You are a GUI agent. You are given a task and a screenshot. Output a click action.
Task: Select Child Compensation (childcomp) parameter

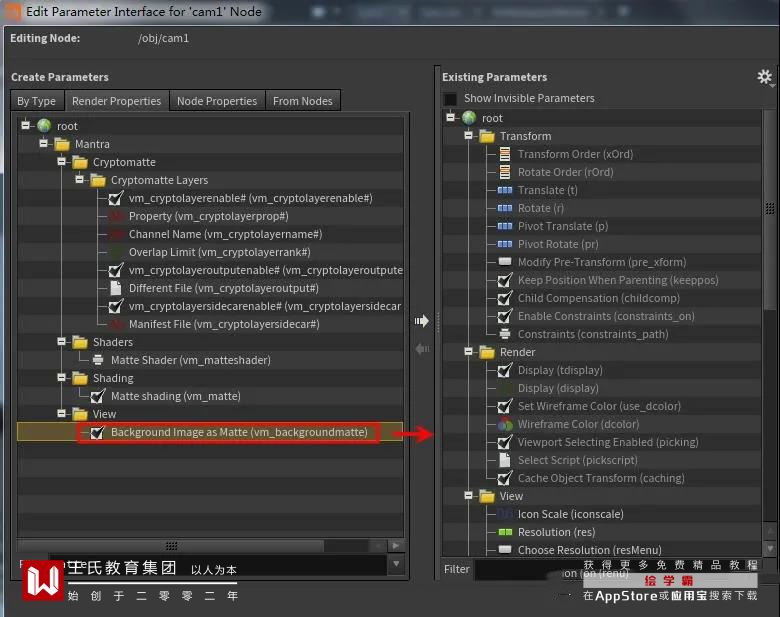click(598, 298)
